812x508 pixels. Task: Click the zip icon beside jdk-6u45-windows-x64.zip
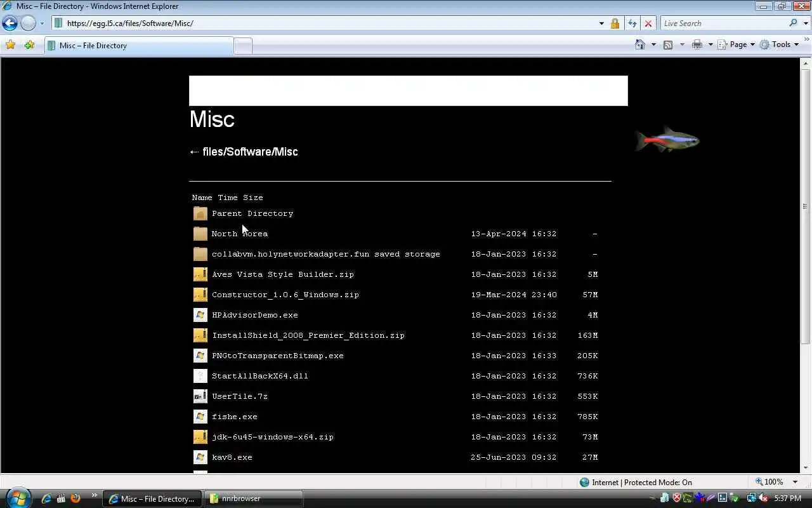point(200,437)
